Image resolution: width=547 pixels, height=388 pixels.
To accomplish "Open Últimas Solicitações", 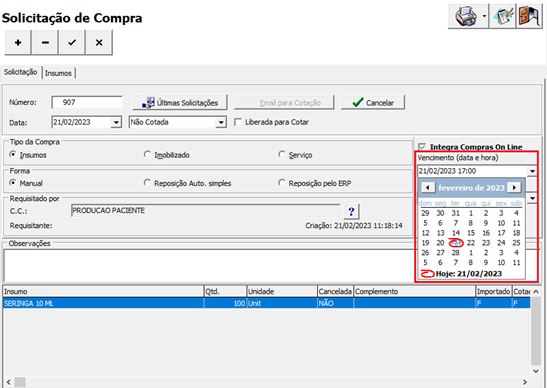I will tap(180, 103).
